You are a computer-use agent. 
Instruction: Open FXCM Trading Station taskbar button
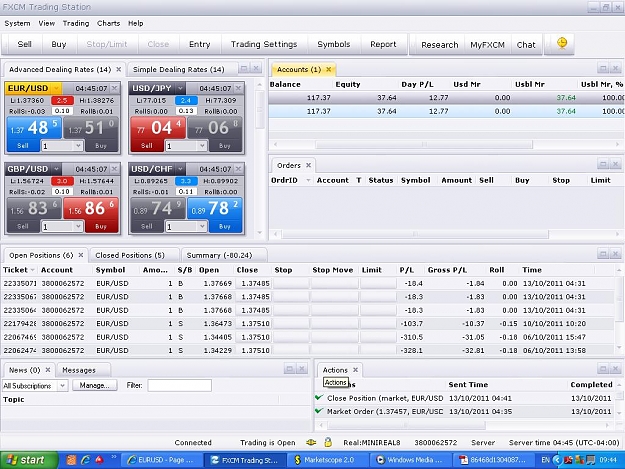244,460
